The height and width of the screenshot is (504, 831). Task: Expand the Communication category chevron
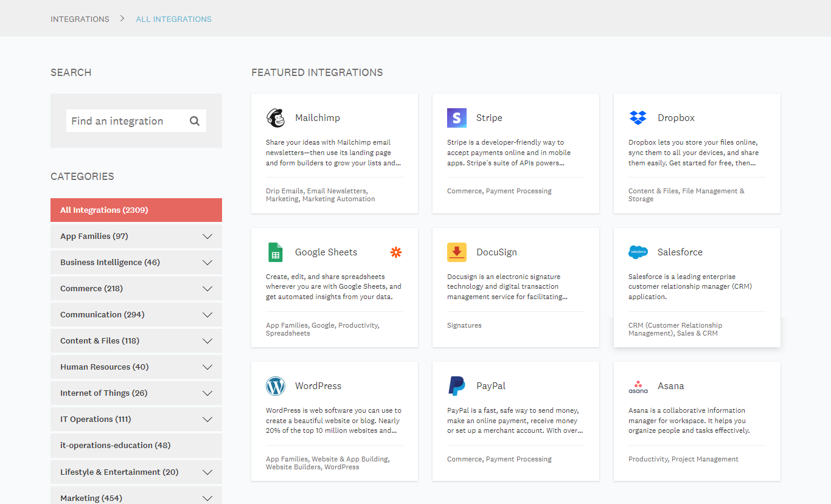(207, 315)
